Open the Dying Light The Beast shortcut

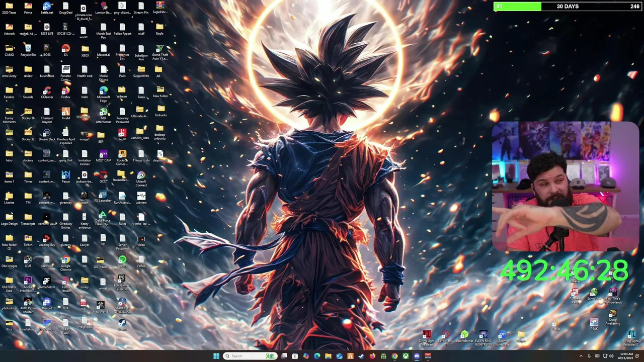[x=427, y=338]
